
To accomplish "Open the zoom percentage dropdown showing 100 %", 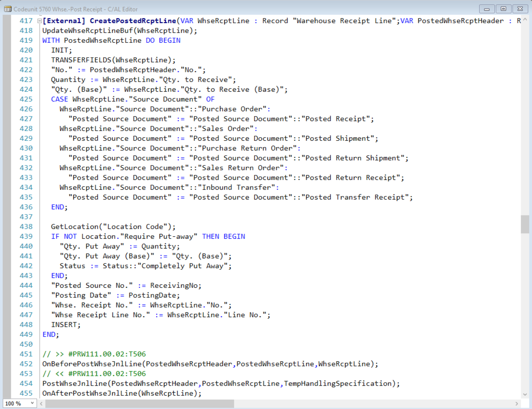I will (x=32, y=404).
